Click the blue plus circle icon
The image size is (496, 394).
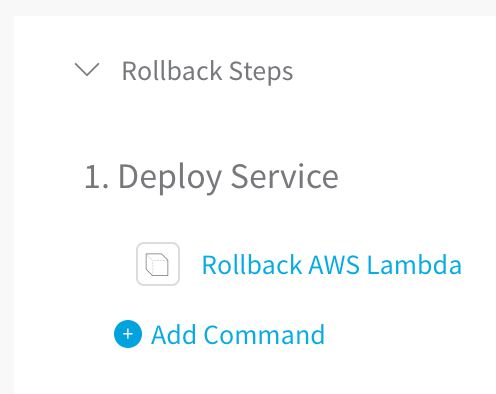[x=128, y=334]
